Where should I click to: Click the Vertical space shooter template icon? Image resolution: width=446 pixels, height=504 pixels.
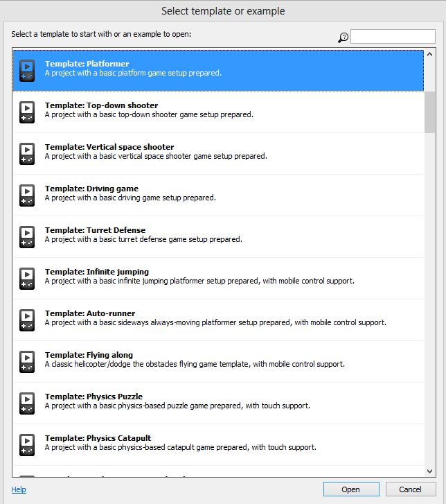pyautogui.click(x=27, y=154)
